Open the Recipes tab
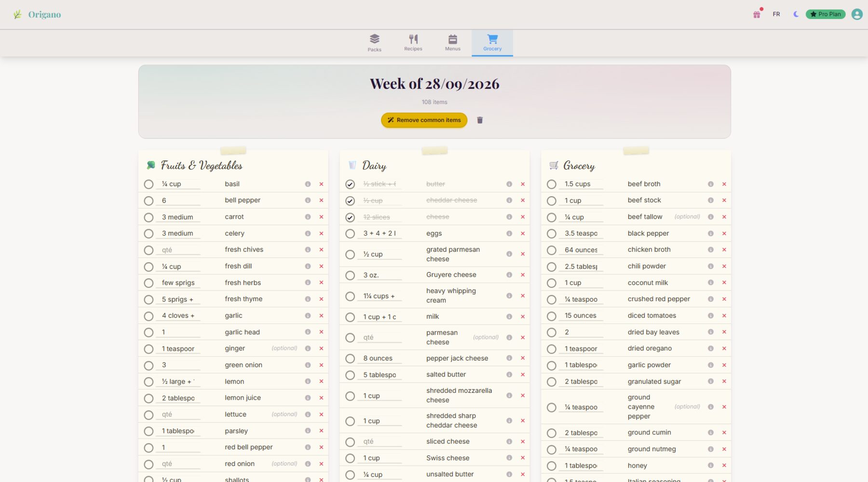Image resolution: width=868 pixels, height=482 pixels. click(413, 43)
